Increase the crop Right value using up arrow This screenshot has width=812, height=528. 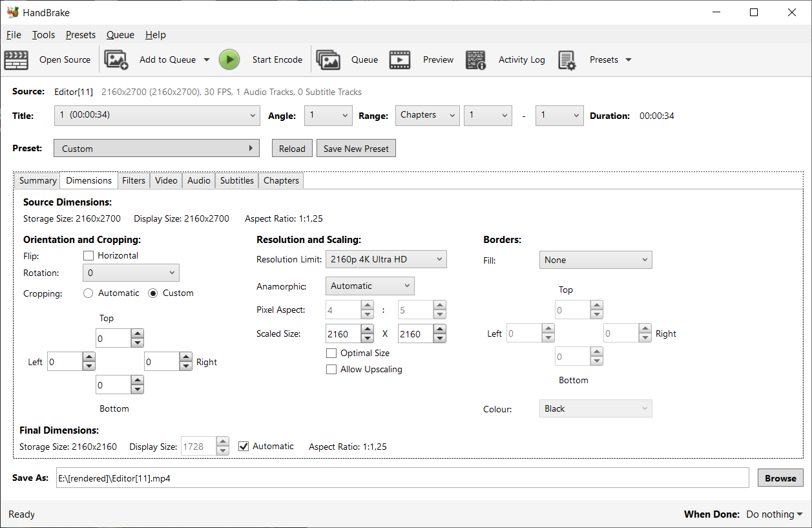pos(186,357)
